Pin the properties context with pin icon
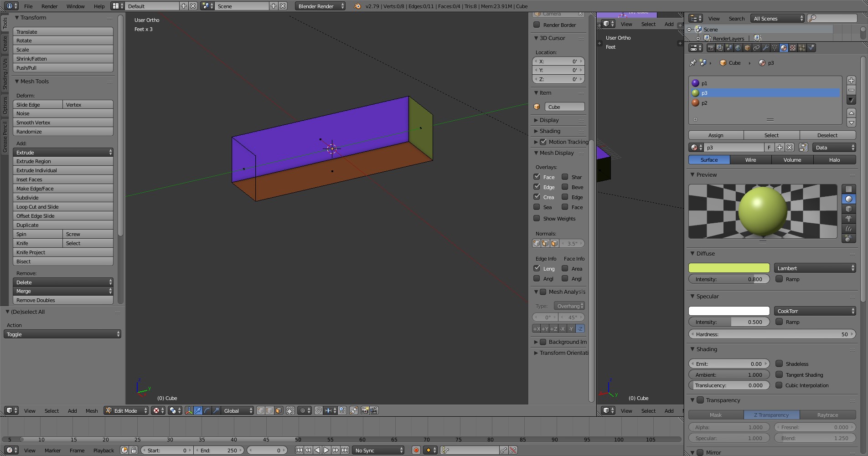Image resolution: width=868 pixels, height=456 pixels. coord(693,63)
